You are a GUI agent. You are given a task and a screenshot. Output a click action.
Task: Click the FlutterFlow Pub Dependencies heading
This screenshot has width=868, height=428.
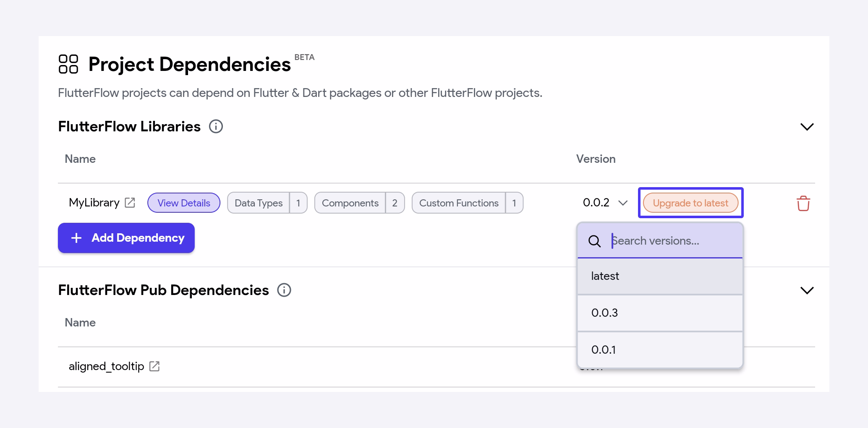pos(163,290)
